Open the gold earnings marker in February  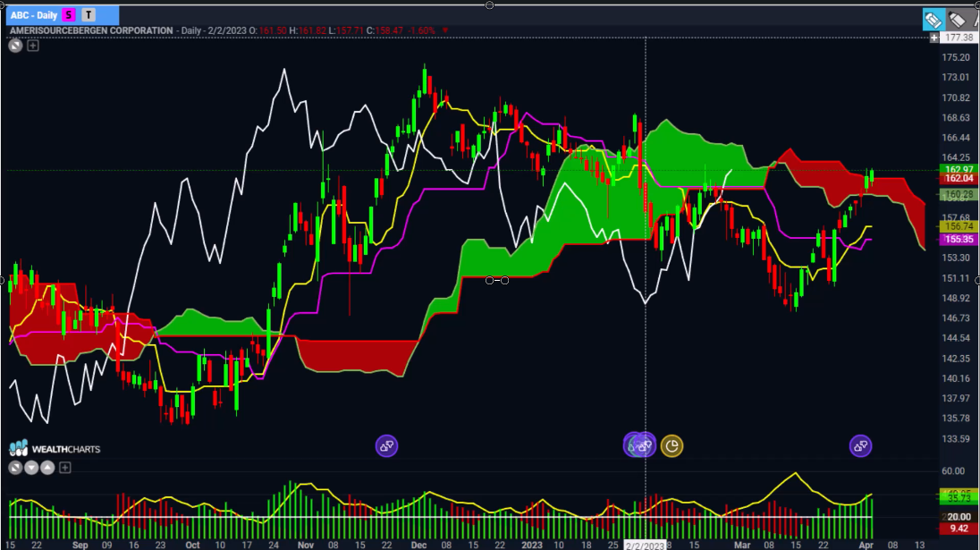point(672,445)
